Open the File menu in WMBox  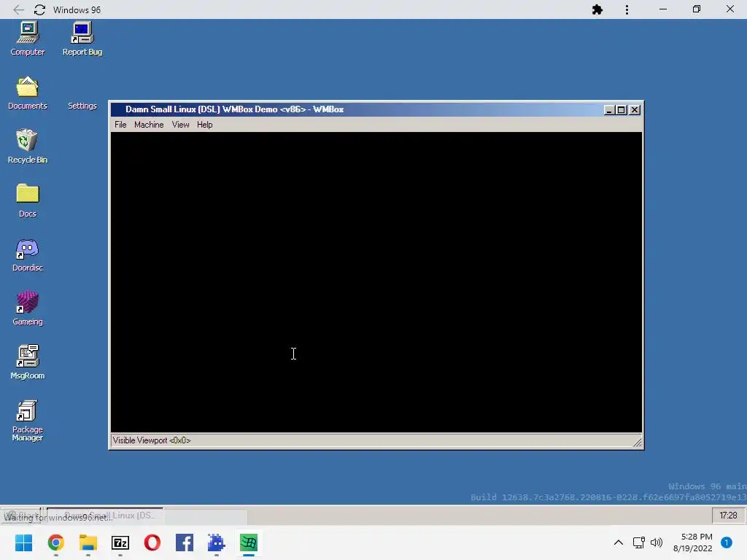(x=120, y=125)
